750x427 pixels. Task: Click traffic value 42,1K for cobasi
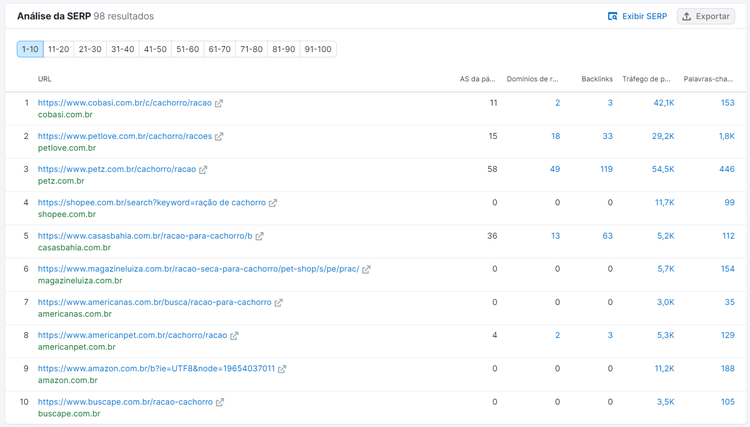coord(664,103)
